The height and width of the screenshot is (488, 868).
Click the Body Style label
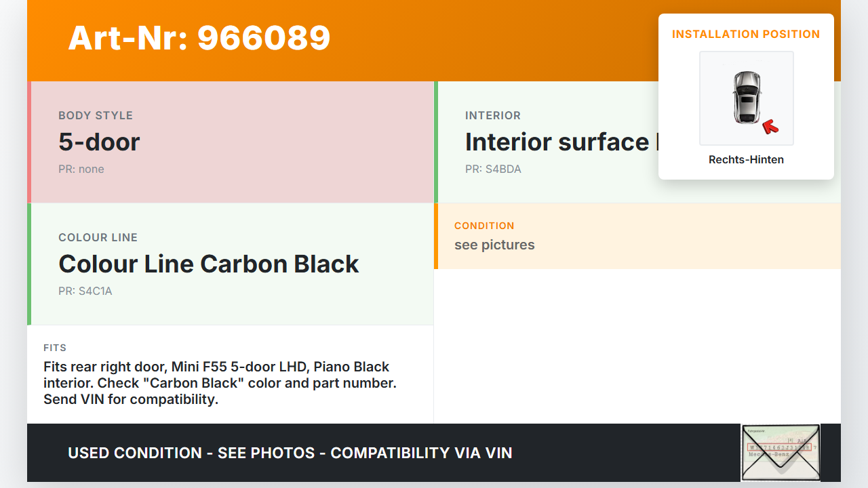point(96,115)
